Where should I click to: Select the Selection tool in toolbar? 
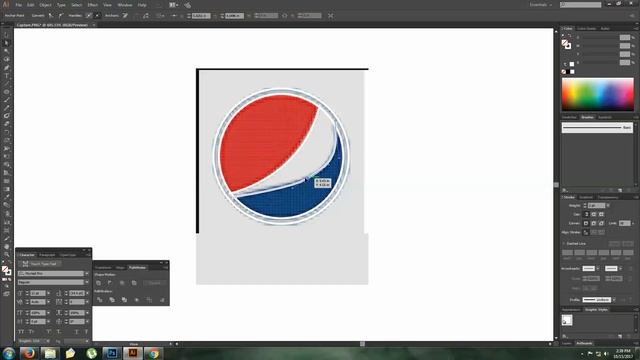click(6, 35)
